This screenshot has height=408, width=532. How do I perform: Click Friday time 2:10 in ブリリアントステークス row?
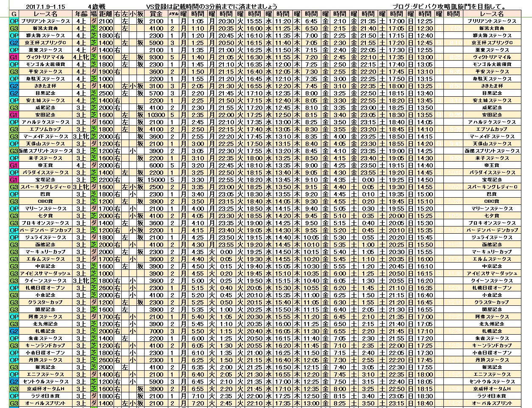(x=340, y=21)
